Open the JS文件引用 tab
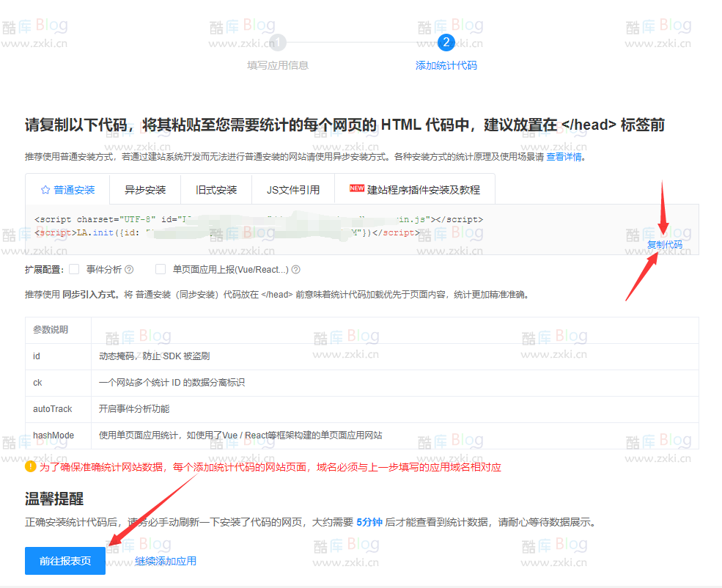The height and width of the screenshot is (588, 722). pyautogui.click(x=292, y=189)
